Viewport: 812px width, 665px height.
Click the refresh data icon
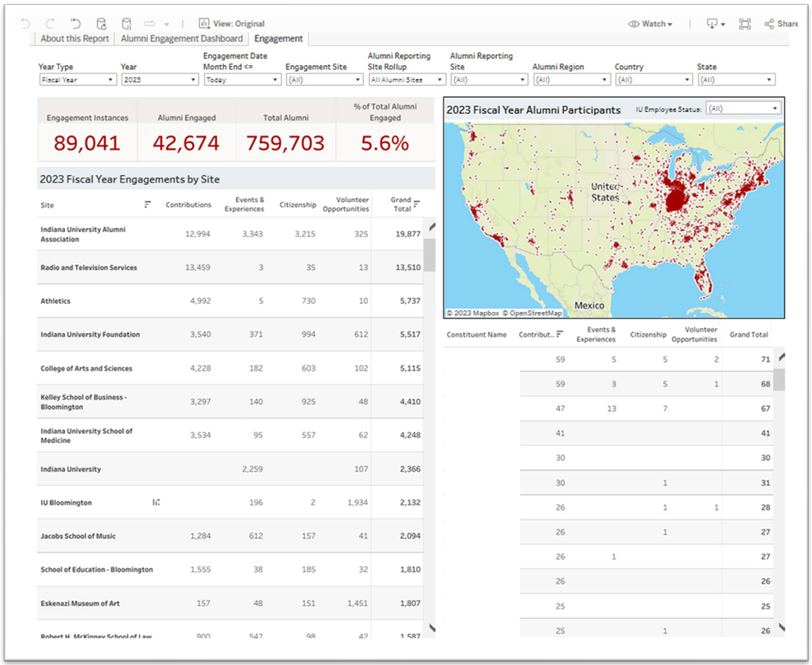point(101,24)
